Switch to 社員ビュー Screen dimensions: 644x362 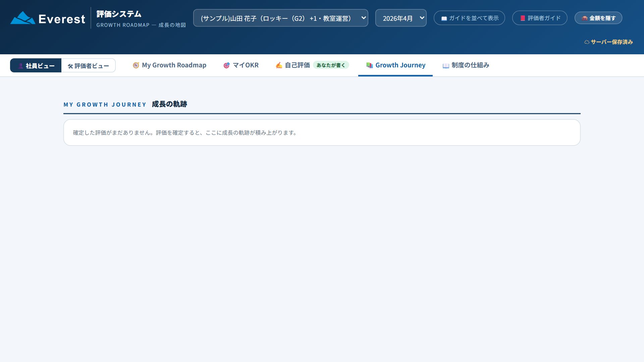click(x=36, y=66)
